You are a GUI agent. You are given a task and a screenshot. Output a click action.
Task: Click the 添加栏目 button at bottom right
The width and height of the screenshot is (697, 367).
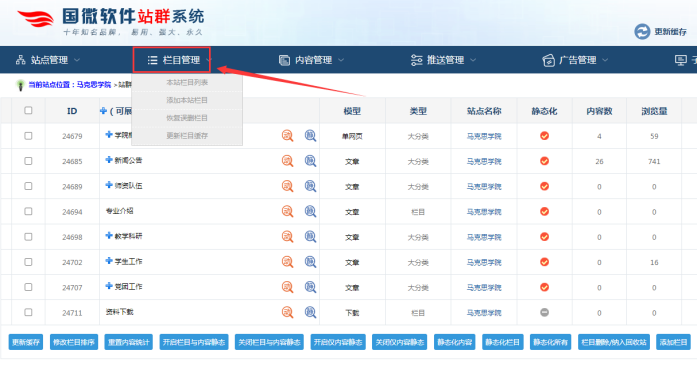coord(673,342)
